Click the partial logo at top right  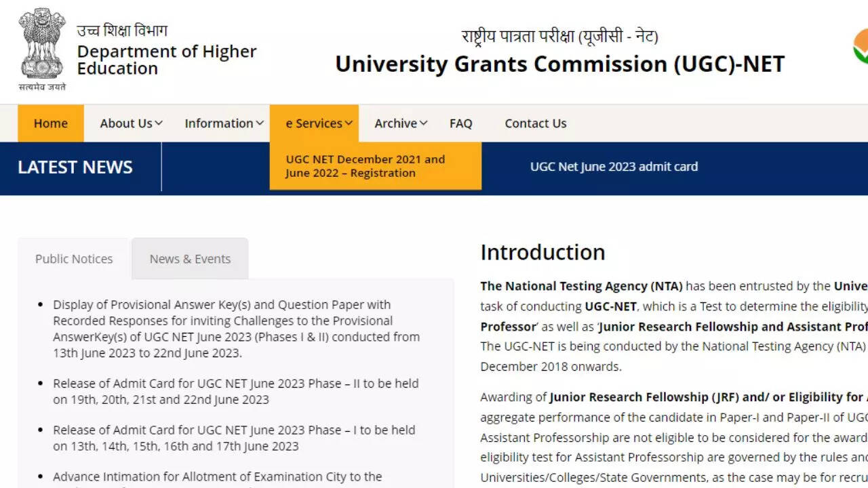coord(860,47)
